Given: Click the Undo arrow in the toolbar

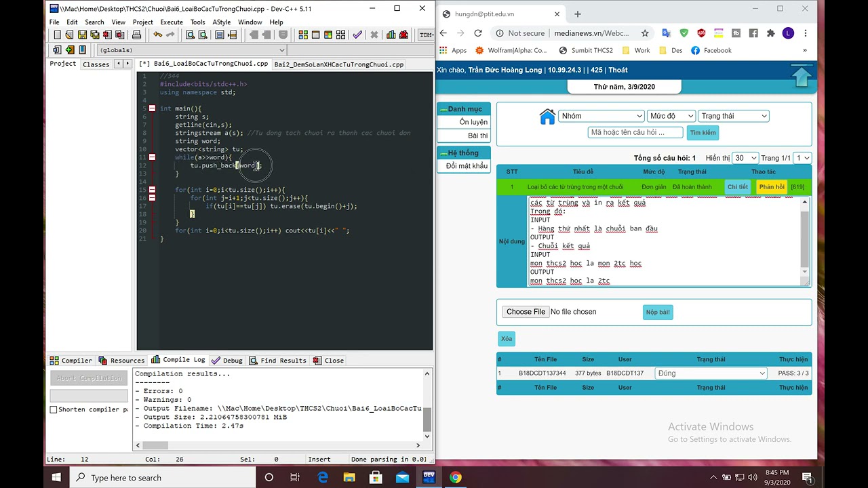Looking at the screenshot, I should [158, 35].
